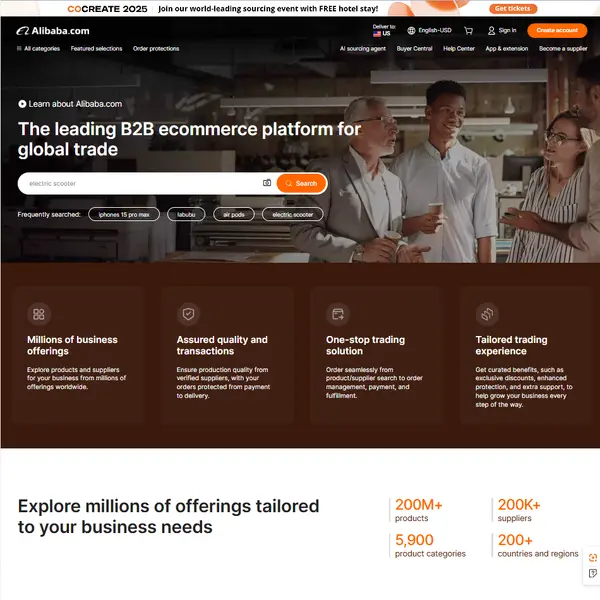Click Tailored trading experience heading
The image size is (600, 600).
coord(512,346)
